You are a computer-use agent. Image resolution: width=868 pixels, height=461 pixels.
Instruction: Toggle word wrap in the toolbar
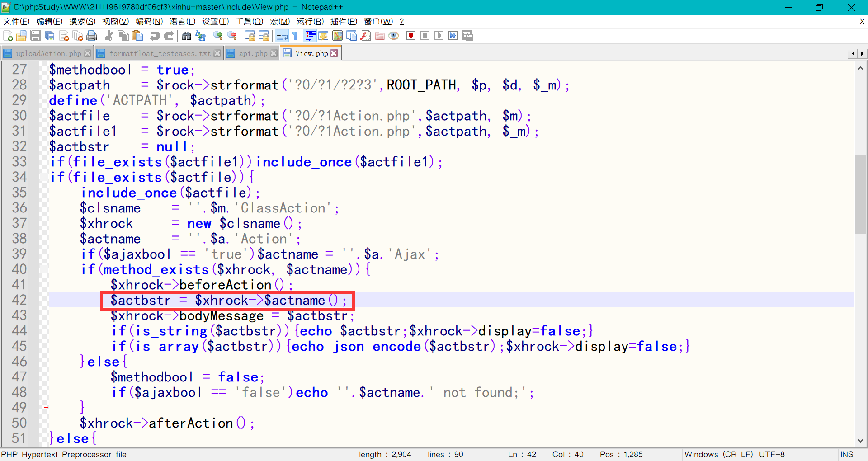pyautogui.click(x=282, y=36)
